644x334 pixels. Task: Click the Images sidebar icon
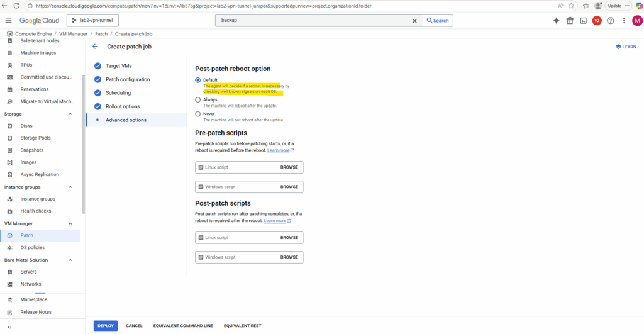(10, 162)
